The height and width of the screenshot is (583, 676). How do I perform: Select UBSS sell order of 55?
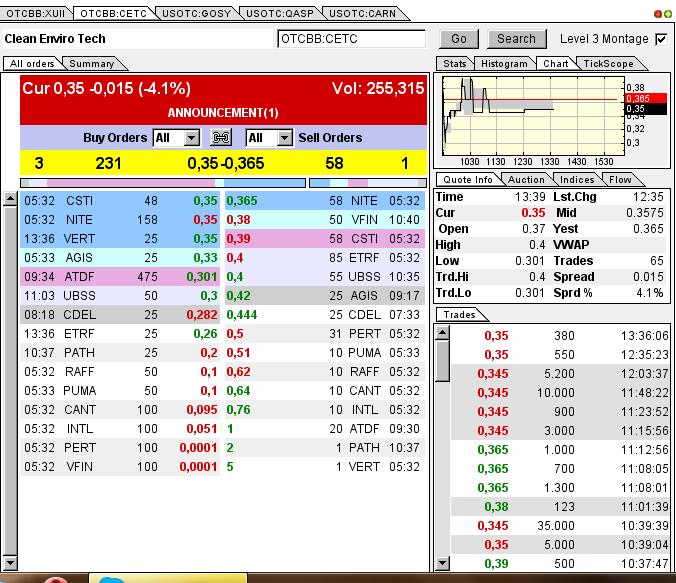pyautogui.click(x=325, y=276)
